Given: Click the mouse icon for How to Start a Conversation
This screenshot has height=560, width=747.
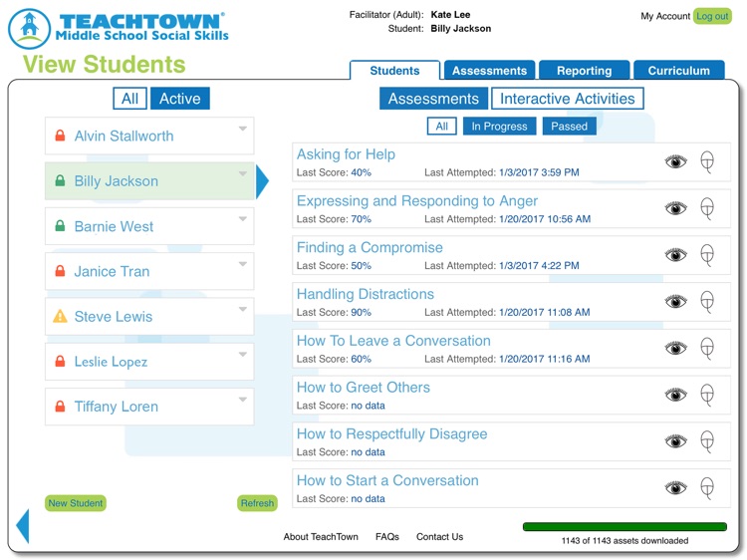Looking at the screenshot, I should (x=707, y=488).
